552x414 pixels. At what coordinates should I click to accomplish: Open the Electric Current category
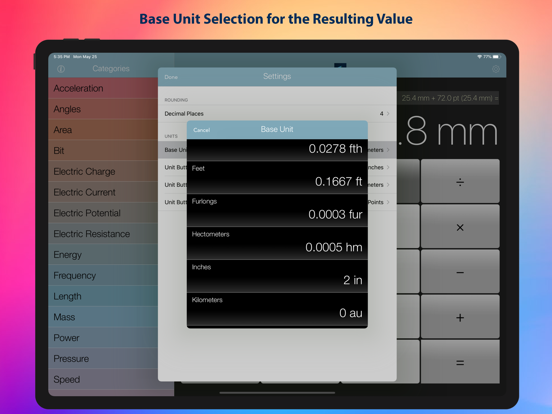(103, 192)
